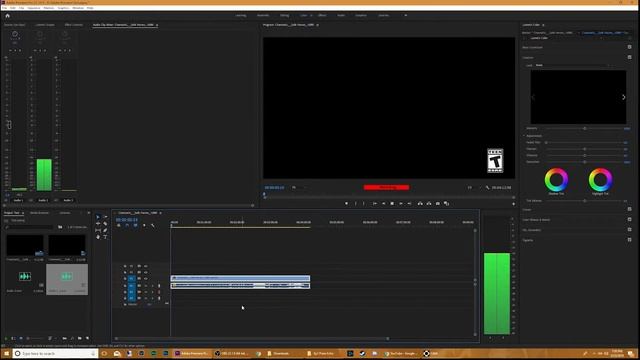Screen dimensions: 640x360
Task: Enable Basic Correction checkbox in Lumetri
Action: 629,47
